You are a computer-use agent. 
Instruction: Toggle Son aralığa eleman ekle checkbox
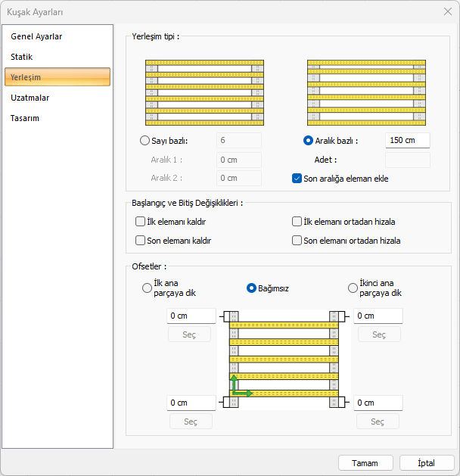tap(297, 179)
